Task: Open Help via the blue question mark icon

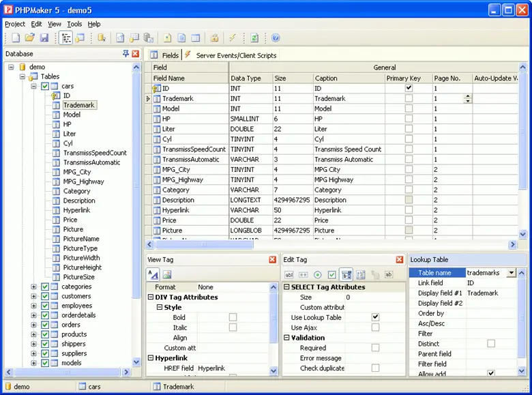Action: point(276,38)
